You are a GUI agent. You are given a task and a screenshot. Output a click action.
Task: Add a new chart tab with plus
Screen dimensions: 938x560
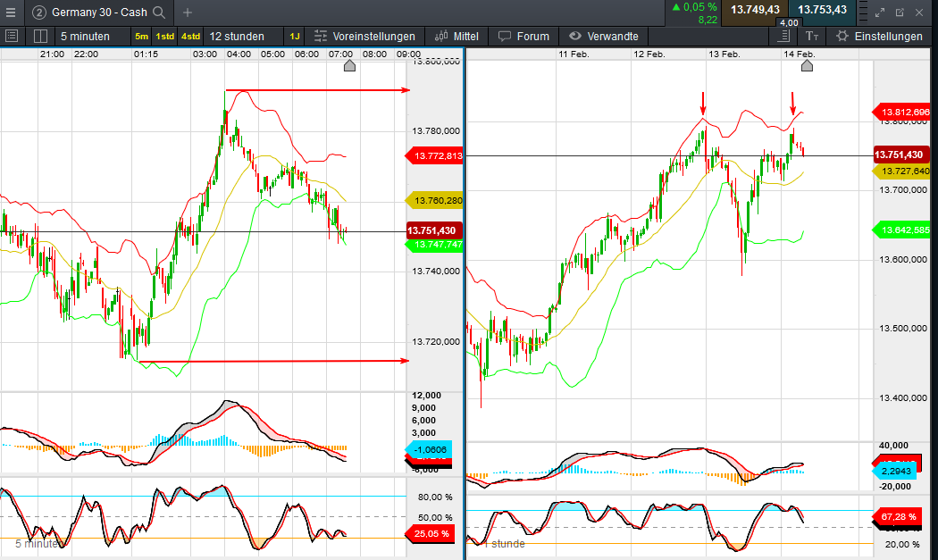click(188, 12)
